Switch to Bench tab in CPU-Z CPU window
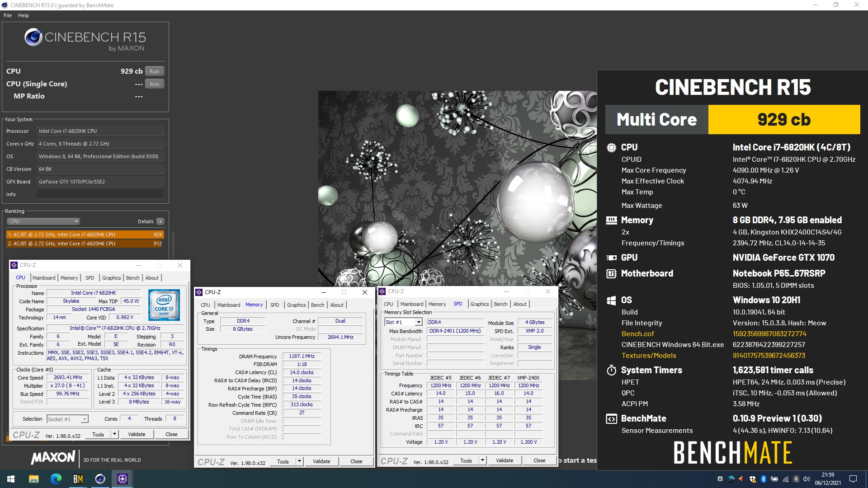This screenshot has height=488, width=868. (133, 278)
